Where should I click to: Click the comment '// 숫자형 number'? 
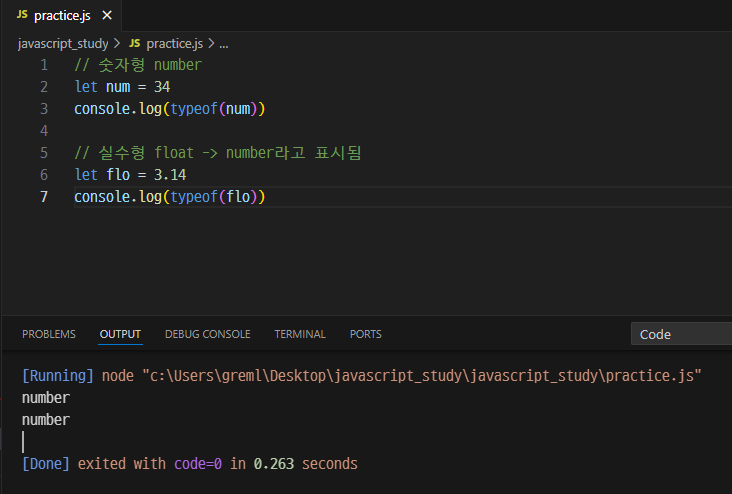(138, 65)
